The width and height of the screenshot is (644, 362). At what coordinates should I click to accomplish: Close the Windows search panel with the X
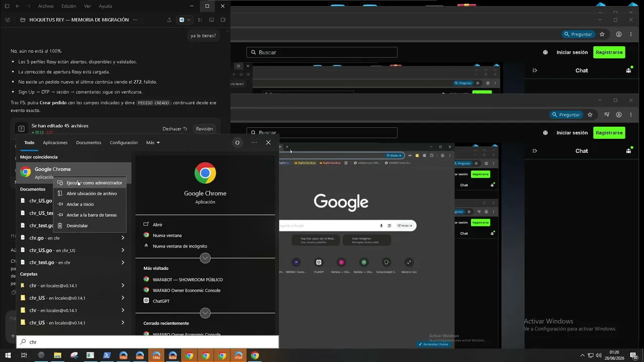(268, 142)
